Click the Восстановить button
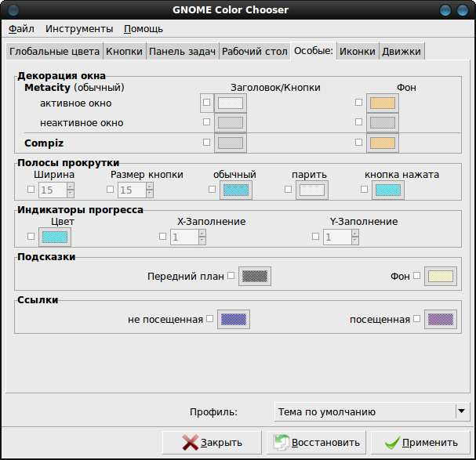This screenshot has height=460, width=476. [316, 443]
